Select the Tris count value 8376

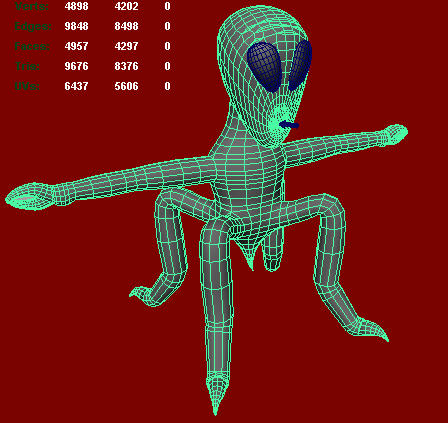click(x=126, y=66)
